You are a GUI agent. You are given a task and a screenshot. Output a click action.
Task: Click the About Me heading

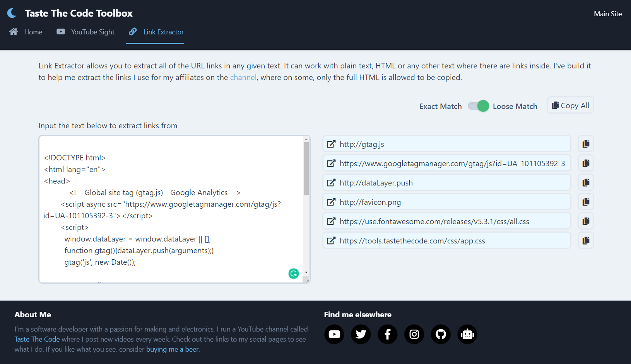point(33,315)
